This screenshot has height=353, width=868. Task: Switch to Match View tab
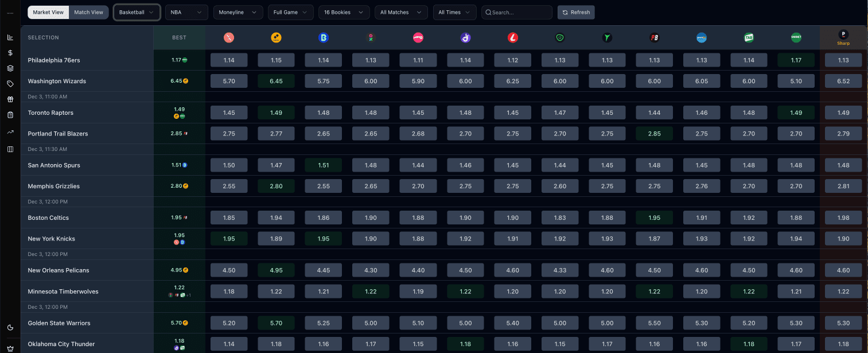[x=88, y=12]
